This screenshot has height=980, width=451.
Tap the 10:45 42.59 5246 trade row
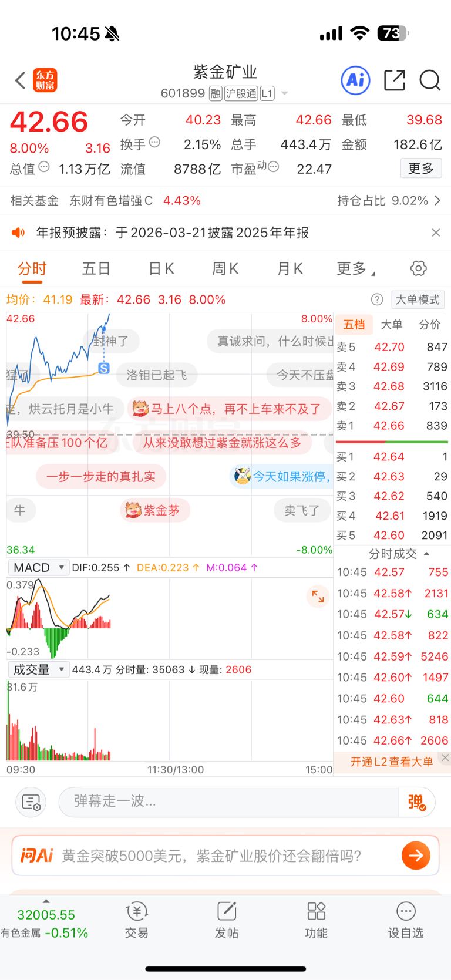(392, 656)
